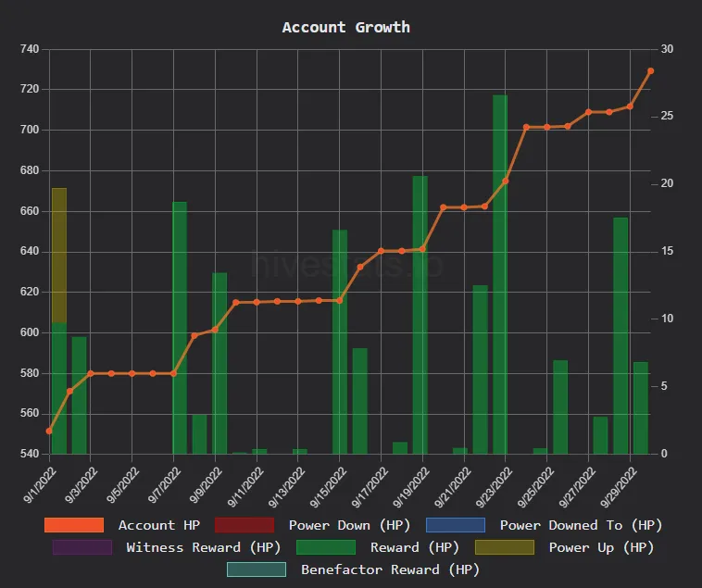This screenshot has width=702, height=588.
Task: Click the '9/1/2022' x-axis label
Action: (x=40, y=484)
